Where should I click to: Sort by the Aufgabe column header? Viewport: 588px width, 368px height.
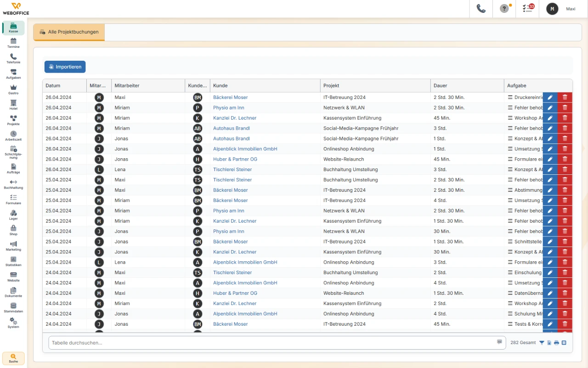[x=538, y=86]
